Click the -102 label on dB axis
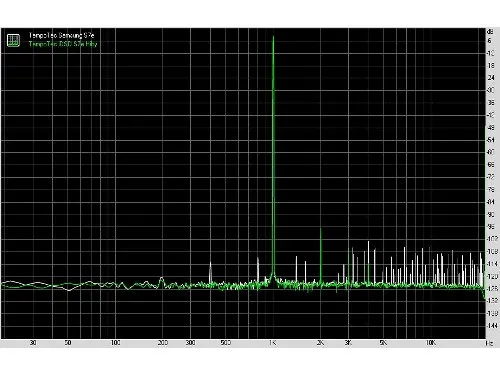This screenshot has height=375, width=500. (x=492, y=239)
